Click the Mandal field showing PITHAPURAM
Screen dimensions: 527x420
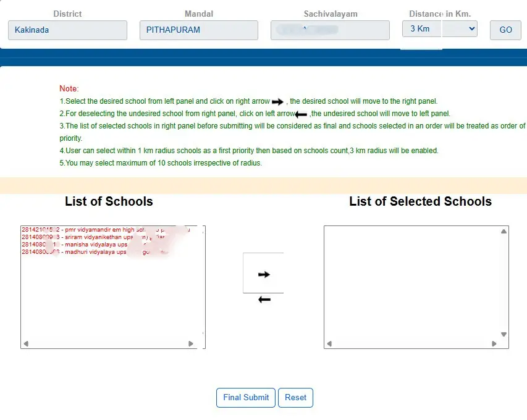click(199, 30)
